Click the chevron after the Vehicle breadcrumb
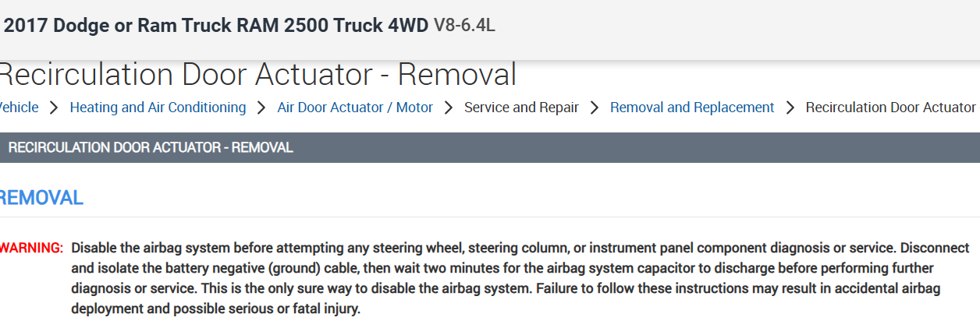 [x=54, y=108]
